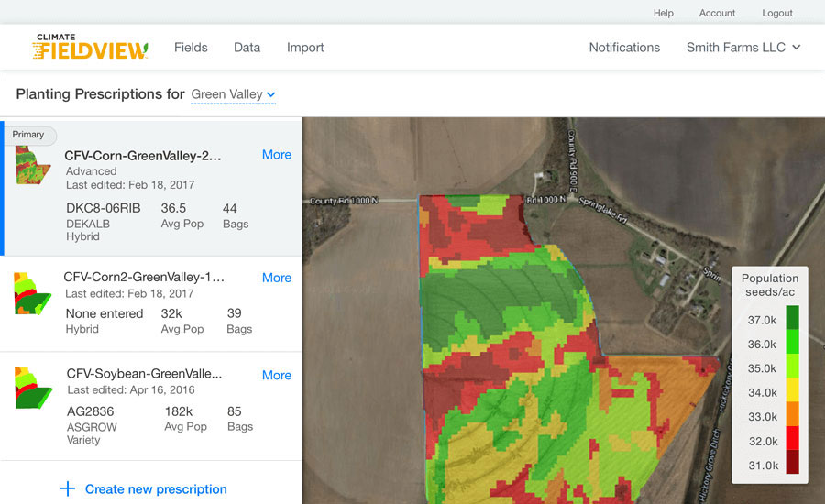Select the CFV-Soybean-GreenValley prescription thumbnail
The height and width of the screenshot is (504, 825).
[x=33, y=388]
